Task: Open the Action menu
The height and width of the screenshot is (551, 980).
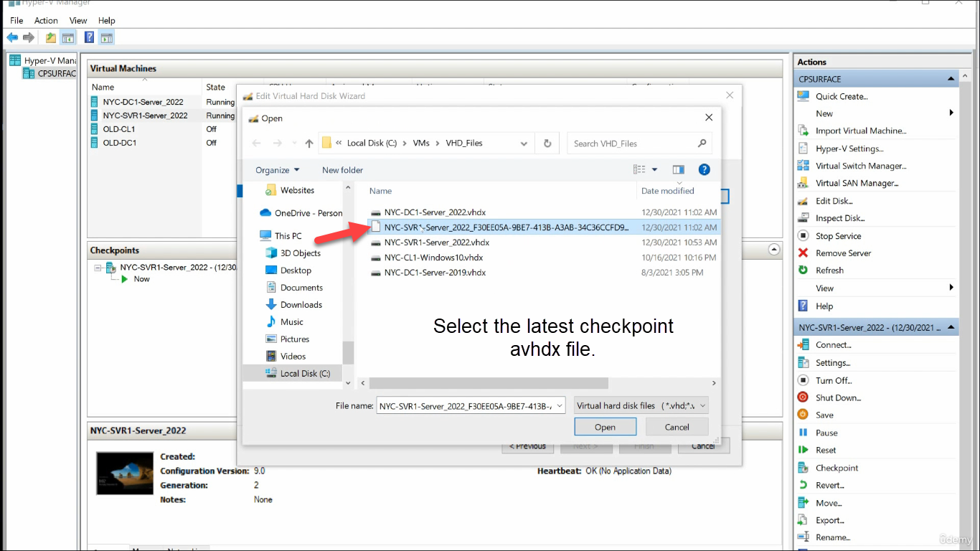Action: [x=46, y=21]
